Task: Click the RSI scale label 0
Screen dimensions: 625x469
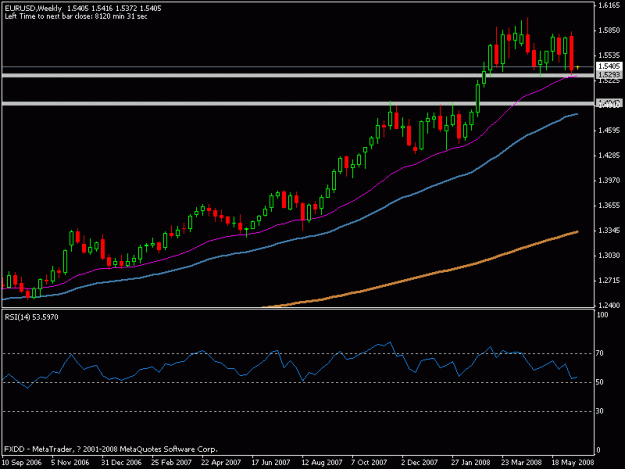Action: pyautogui.click(x=598, y=450)
